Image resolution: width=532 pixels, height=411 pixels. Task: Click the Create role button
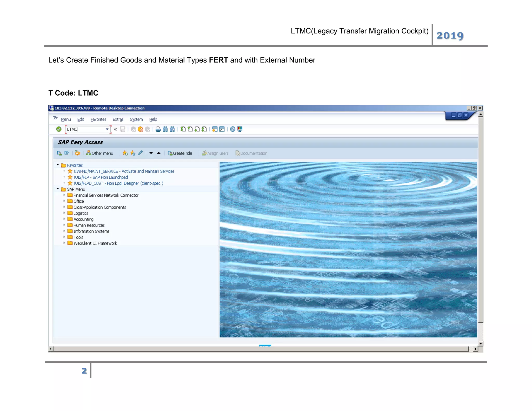pos(180,153)
